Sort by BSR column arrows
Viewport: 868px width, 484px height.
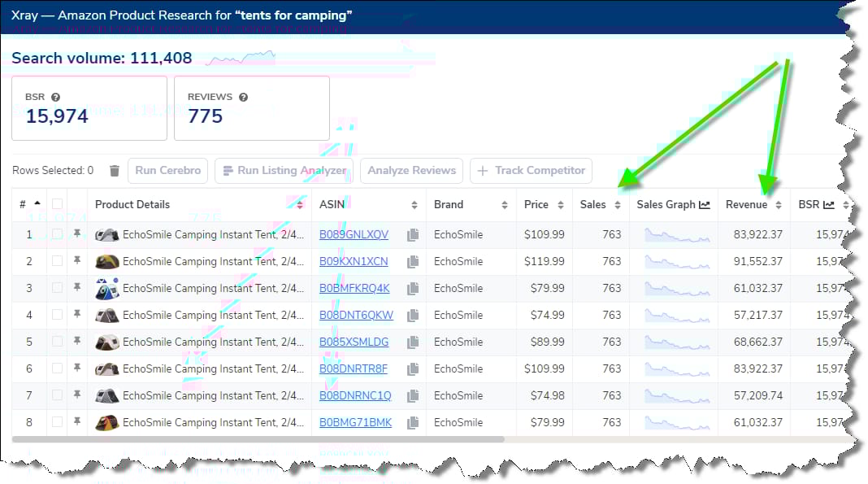(845, 205)
